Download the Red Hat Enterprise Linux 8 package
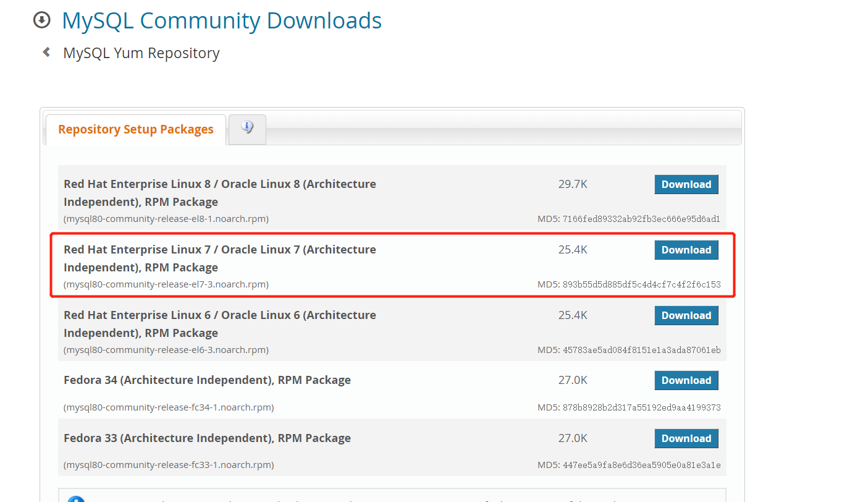The width and height of the screenshot is (868, 502). coord(686,184)
